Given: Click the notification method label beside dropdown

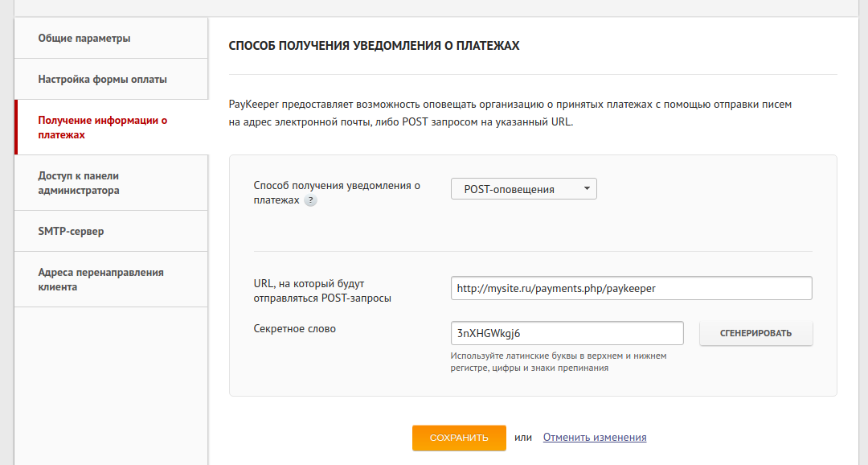Looking at the screenshot, I should (x=337, y=186).
